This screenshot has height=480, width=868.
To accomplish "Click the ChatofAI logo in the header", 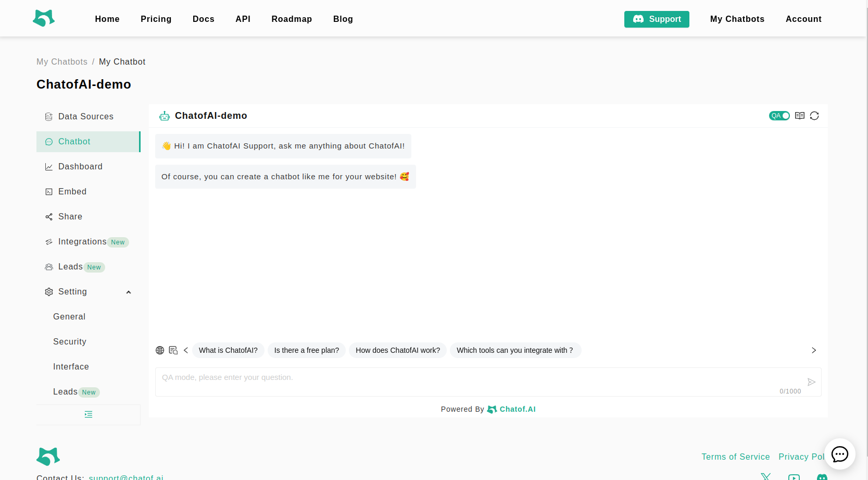I will coord(44,18).
